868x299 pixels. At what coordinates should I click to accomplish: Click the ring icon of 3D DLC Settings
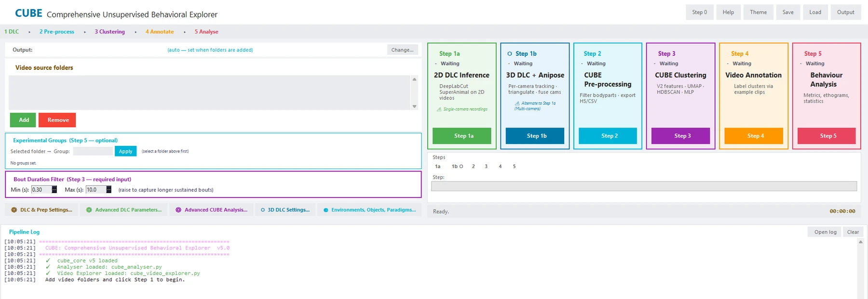click(x=263, y=210)
